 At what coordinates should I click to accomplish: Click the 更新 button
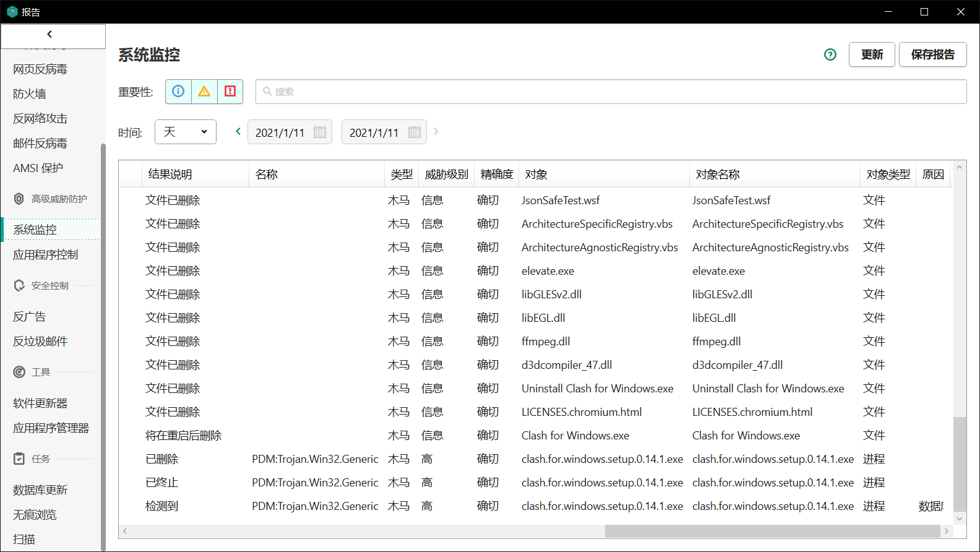point(872,54)
